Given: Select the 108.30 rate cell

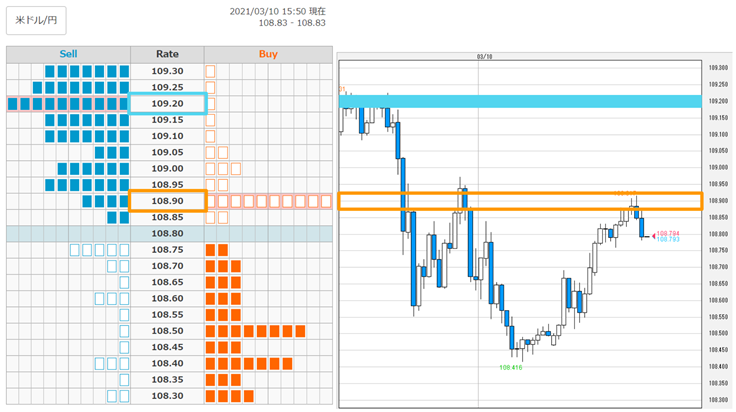Looking at the screenshot, I should pyautogui.click(x=167, y=396).
